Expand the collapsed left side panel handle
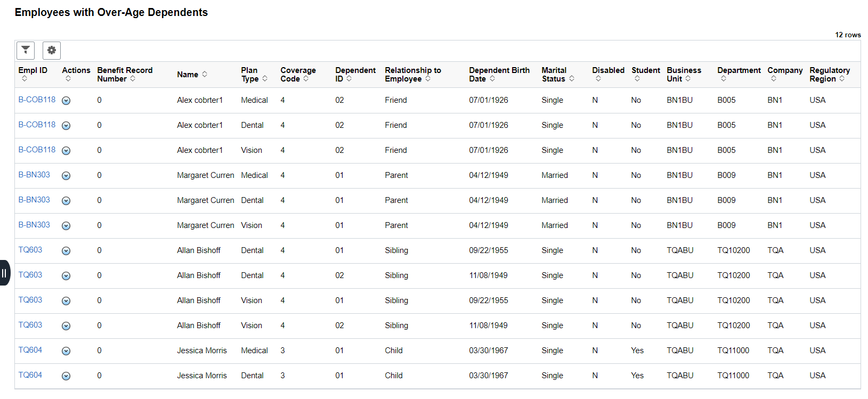Screen dimensions: 868x399 [x=4, y=273]
